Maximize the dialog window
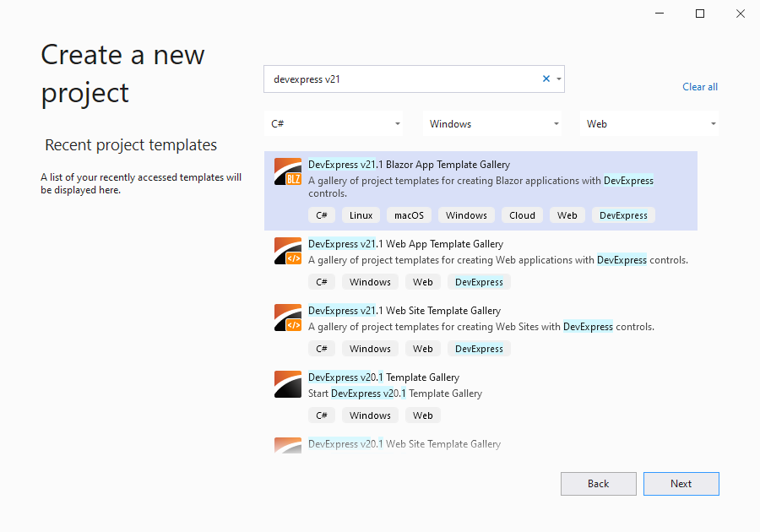The height and width of the screenshot is (532, 760). pos(699,14)
